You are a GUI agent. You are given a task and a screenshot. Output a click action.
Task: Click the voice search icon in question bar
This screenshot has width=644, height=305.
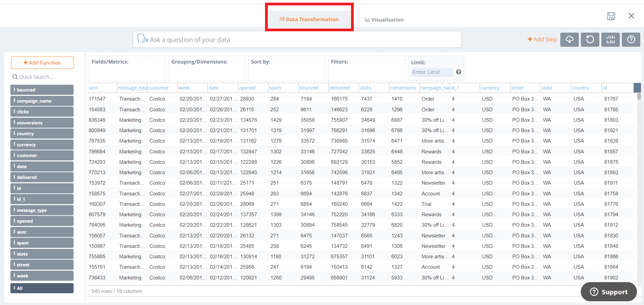(x=142, y=39)
